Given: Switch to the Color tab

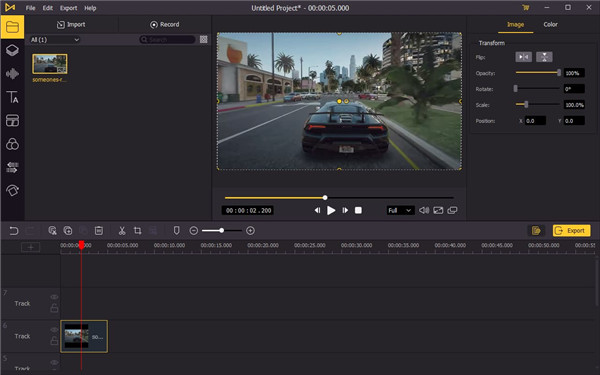Looking at the screenshot, I should pos(550,24).
